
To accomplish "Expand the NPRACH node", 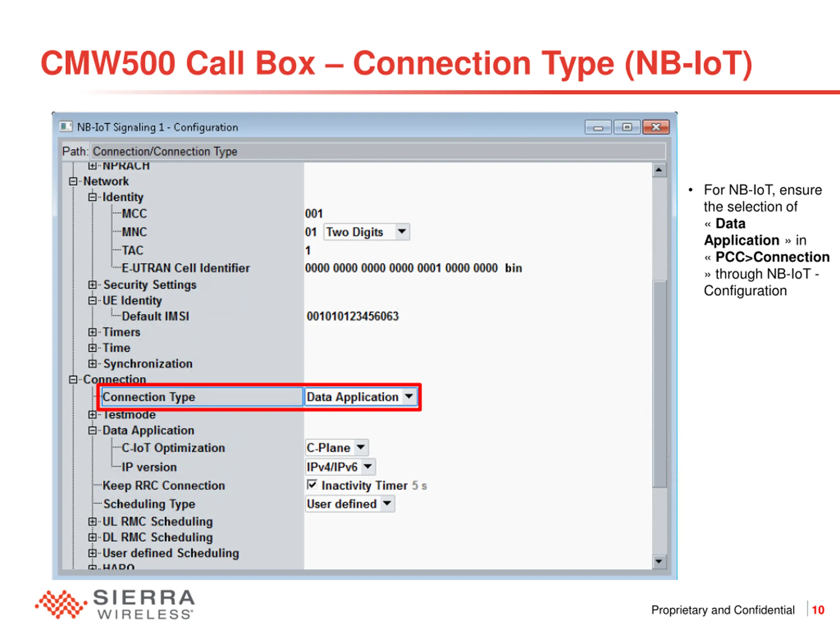I will (92, 166).
